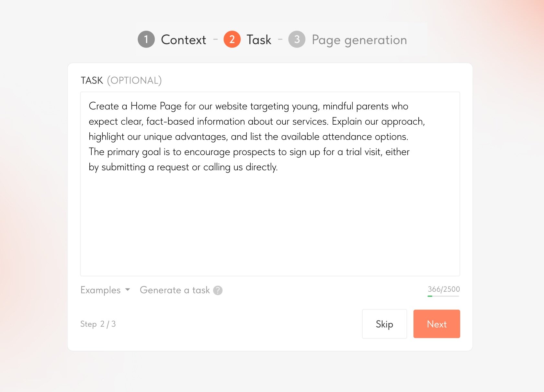This screenshot has width=544, height=392.
Task: Click the orange step 2 number circle
Action: coord(232,39)
